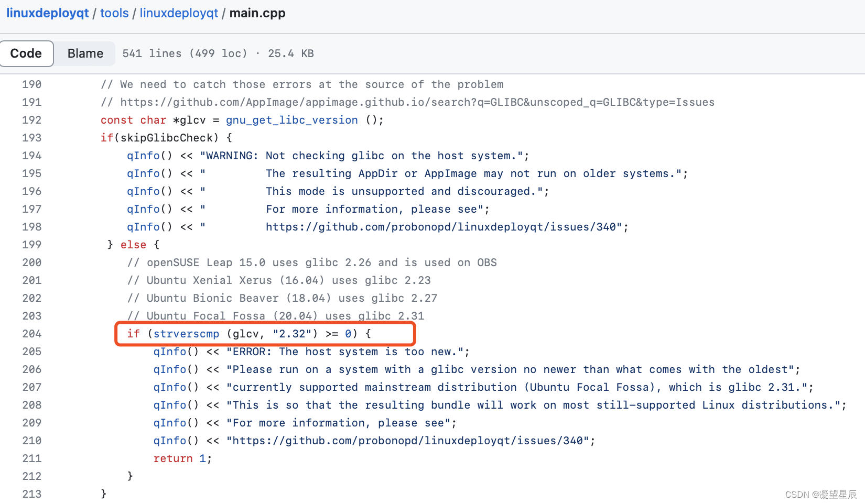This screenshot has height=504, width=865.
Task: Click the 'resulting bundle will work' string
Action: click(534, 405)
